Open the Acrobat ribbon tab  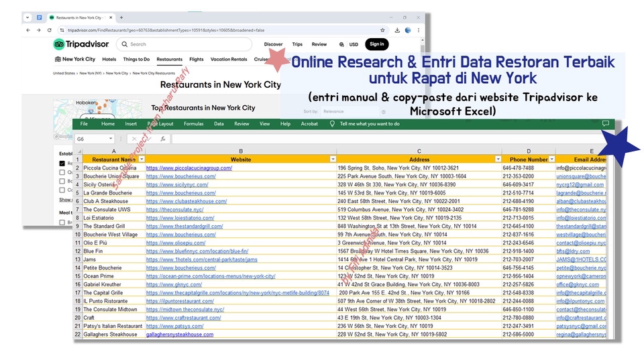click(x=309, y=123)
